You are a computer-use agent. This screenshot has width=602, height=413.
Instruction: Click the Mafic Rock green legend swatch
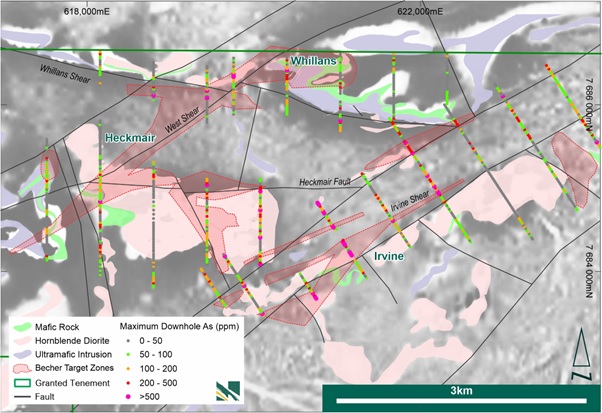pyautogui.click(x=22, y=326)
